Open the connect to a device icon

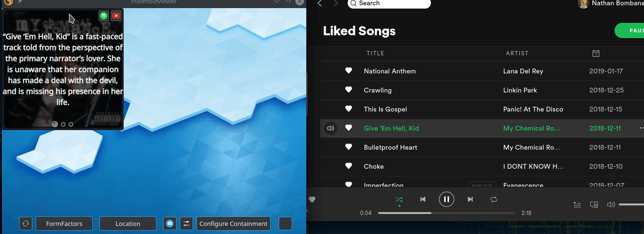tap(594, 204)
